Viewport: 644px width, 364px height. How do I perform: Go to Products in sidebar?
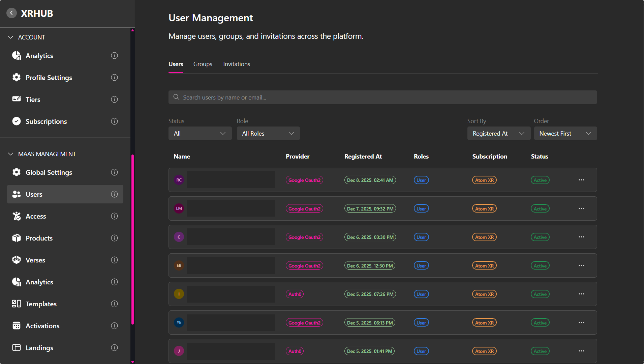[39, 238]
